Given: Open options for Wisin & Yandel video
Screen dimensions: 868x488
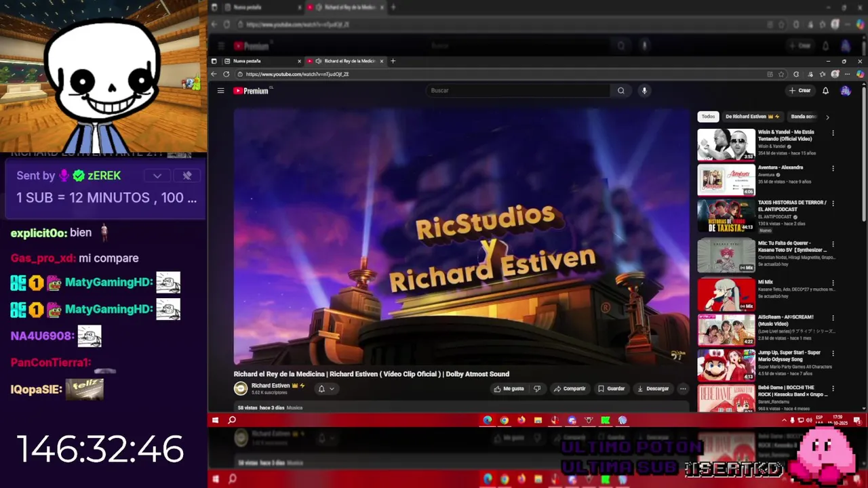Looking at the screenshot, I should tap(833, 133).
